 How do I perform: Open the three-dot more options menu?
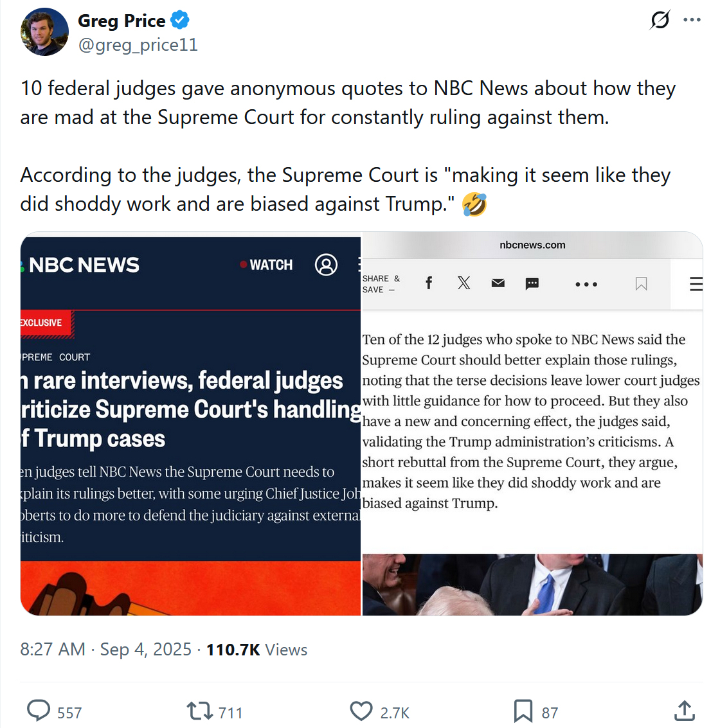click(692, 20)
